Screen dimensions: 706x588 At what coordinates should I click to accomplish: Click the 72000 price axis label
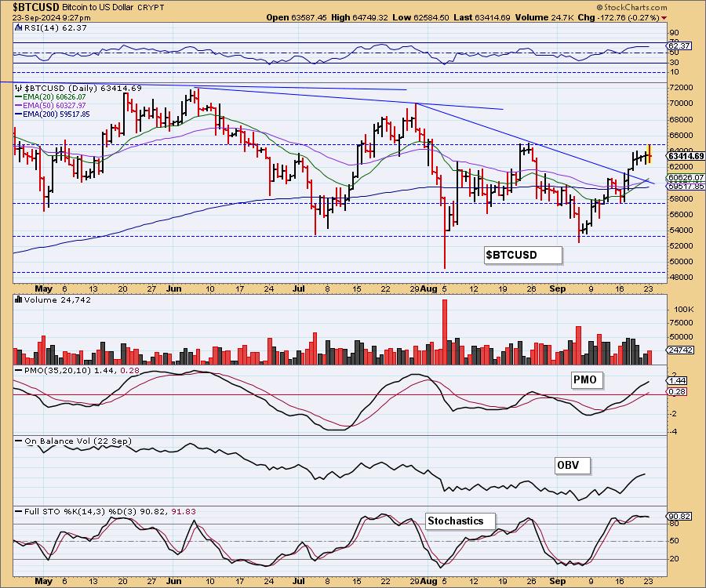pyautogui.click(x=682, y=87)
